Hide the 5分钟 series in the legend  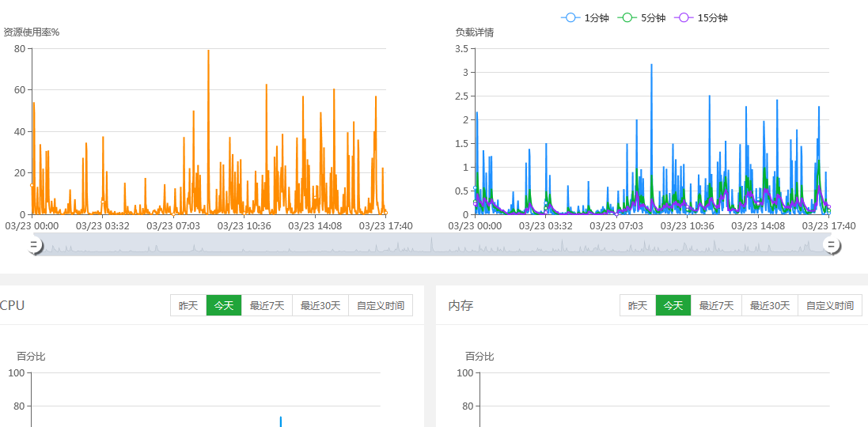[642, 17]
